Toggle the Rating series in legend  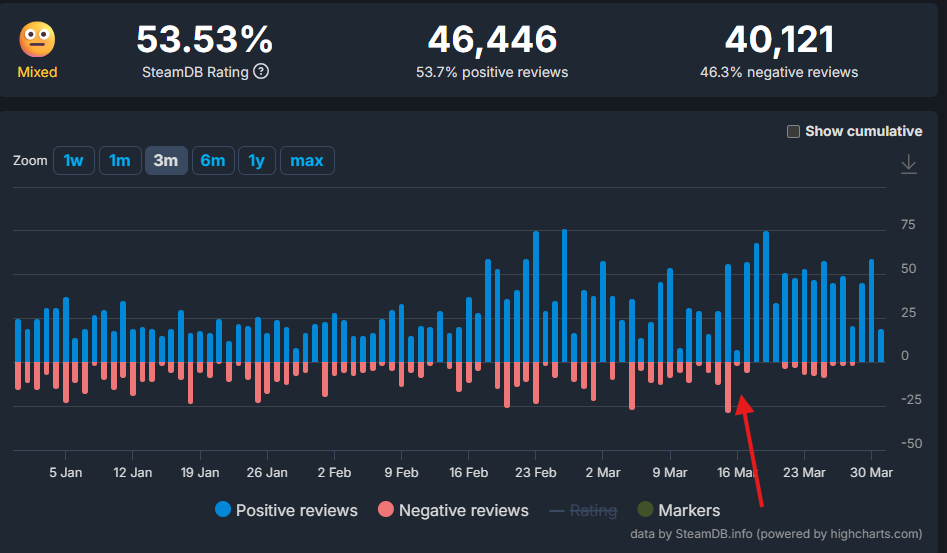click(592, 510)
